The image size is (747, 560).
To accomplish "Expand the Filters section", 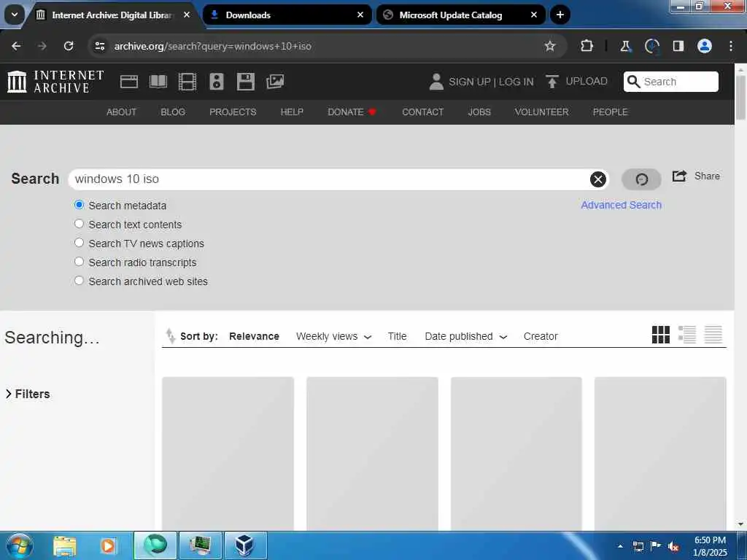I will (28, 394).
